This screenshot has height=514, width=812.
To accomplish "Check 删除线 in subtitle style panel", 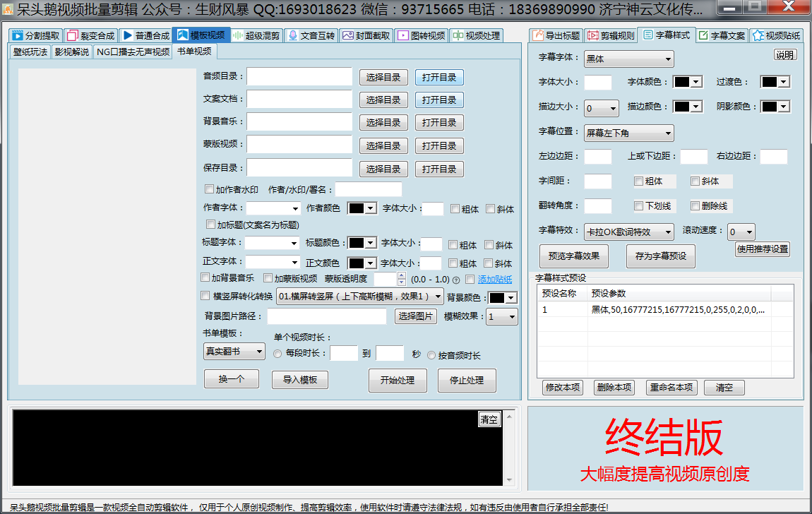I will [695, 206].
